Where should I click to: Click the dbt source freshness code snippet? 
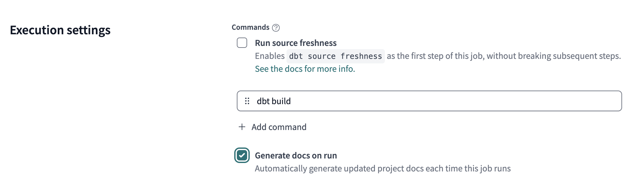click(x=335, y=56)
